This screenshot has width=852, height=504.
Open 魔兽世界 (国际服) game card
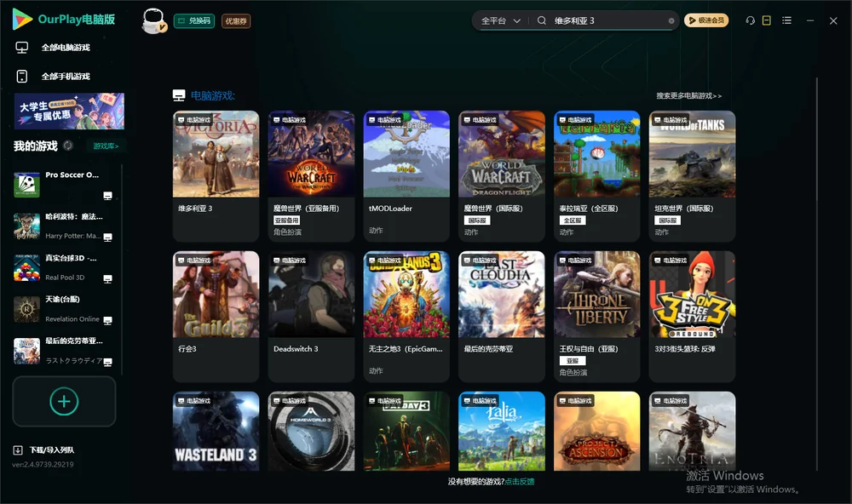[x=502, y=176]
